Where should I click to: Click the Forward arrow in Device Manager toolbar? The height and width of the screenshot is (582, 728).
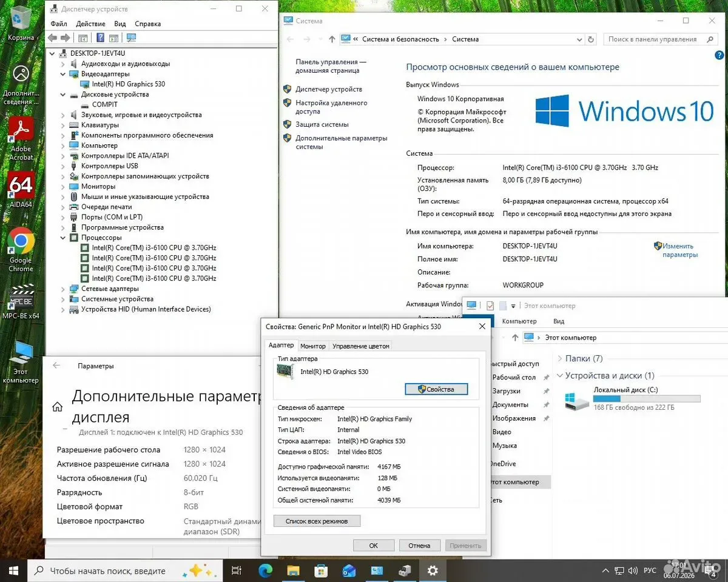point(66,38)
